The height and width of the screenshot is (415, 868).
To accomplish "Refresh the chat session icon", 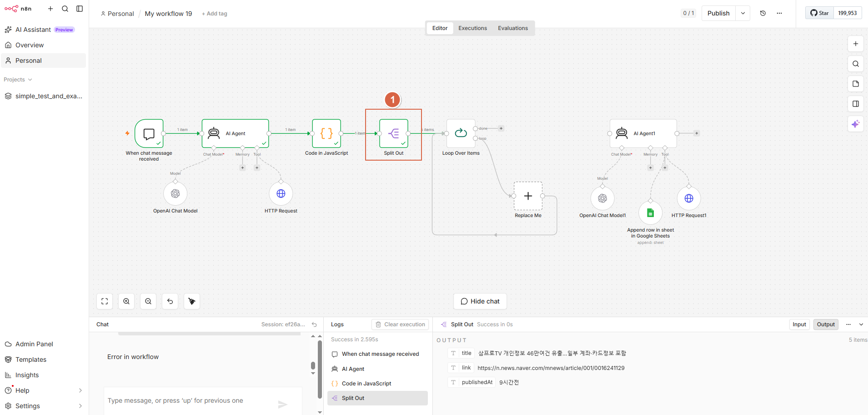I will (x=314, y=324).
